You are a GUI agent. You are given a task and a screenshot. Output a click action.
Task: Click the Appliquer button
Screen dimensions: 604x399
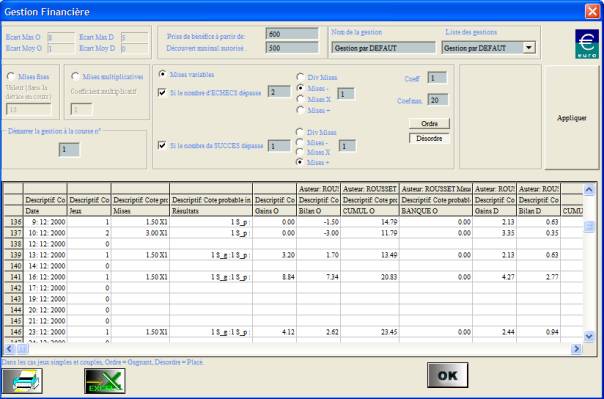point(572,118)
